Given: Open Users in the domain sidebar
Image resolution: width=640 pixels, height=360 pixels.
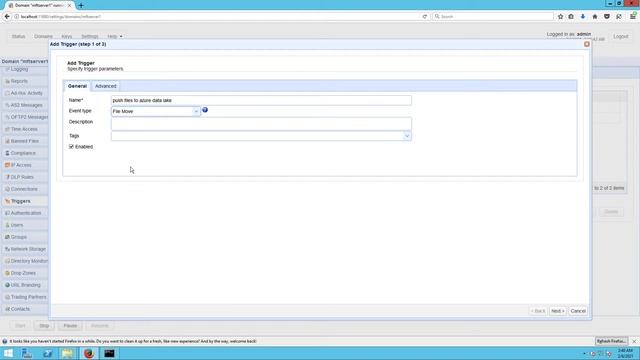Looking at the screenshot, I should pyautogui.click(x=17, y=225).
